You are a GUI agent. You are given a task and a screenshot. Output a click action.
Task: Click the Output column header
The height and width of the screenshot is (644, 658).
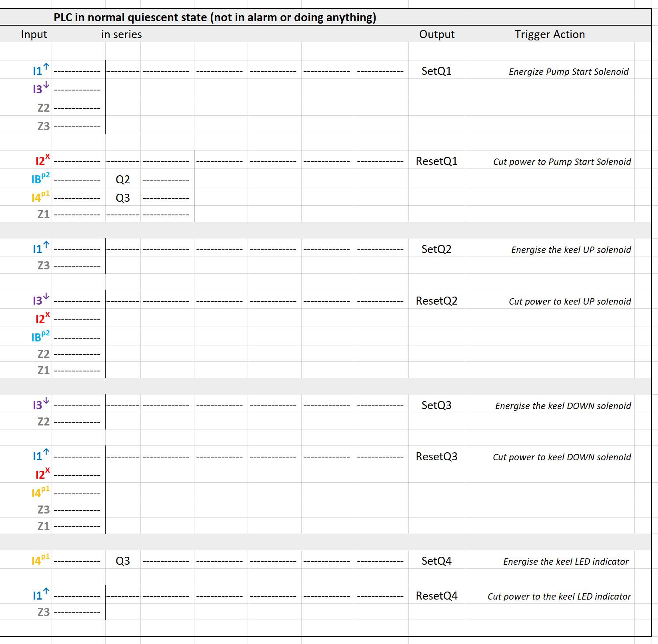pos(436,34)
